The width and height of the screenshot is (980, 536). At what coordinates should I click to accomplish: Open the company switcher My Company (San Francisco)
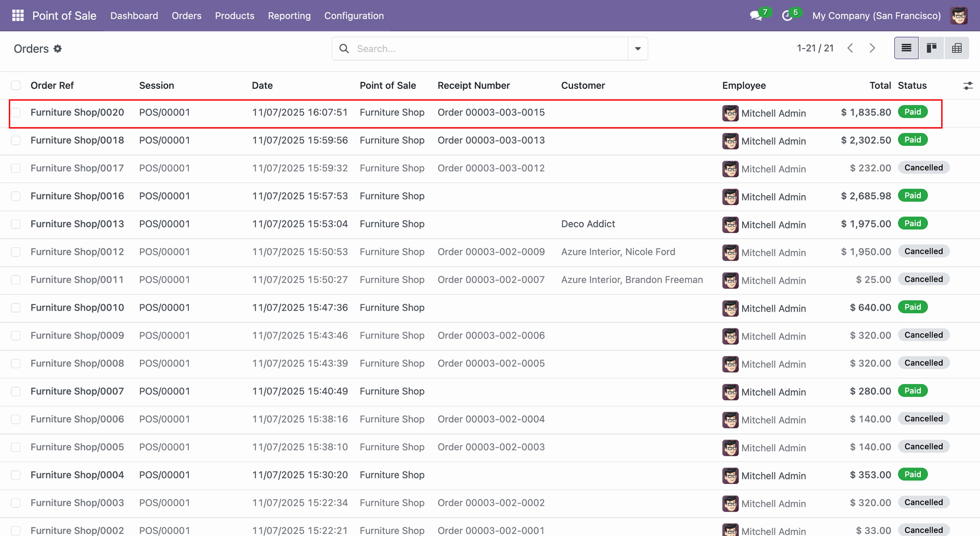click(876, 16)
